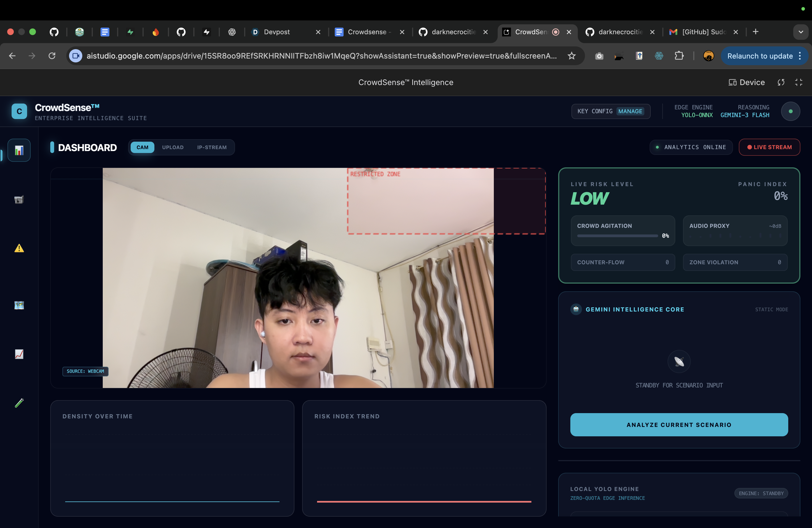Open the Device preview selector

[x=747, y=82]
